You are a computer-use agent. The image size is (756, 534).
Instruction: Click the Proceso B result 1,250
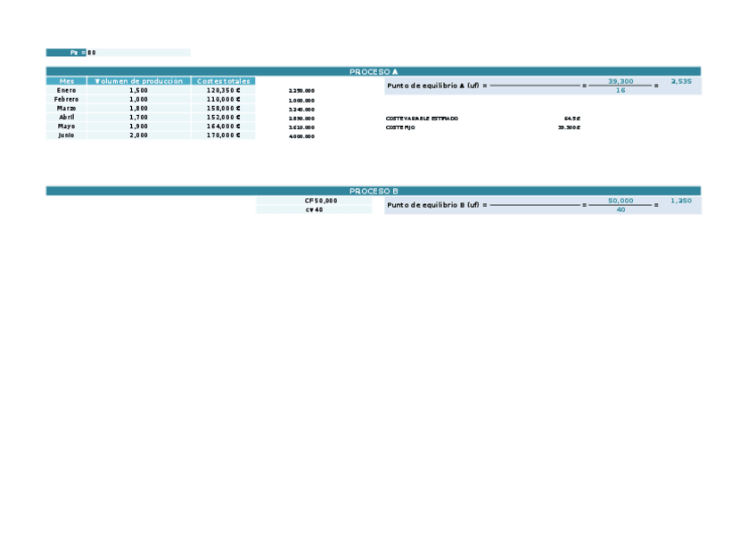coord(681,201)
